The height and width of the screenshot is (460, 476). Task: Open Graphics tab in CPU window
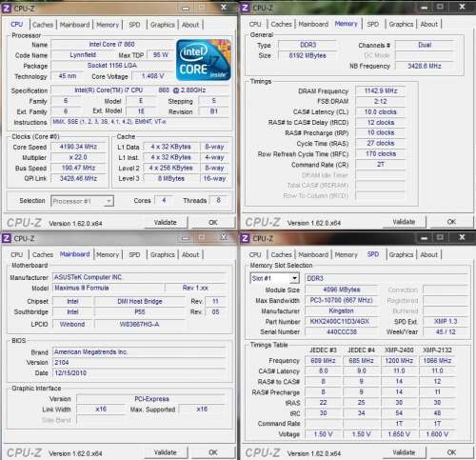point(163,25)
